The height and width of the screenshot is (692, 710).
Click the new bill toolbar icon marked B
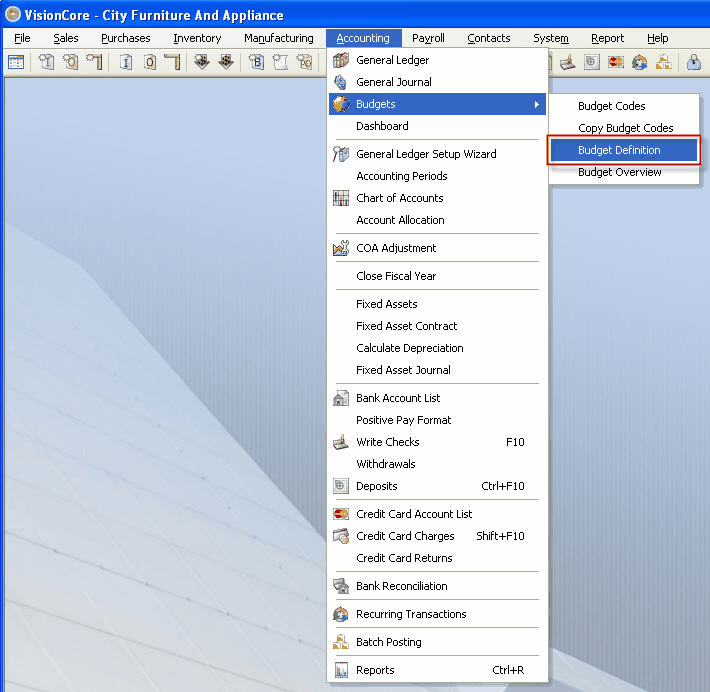click(x=256, y=62)
